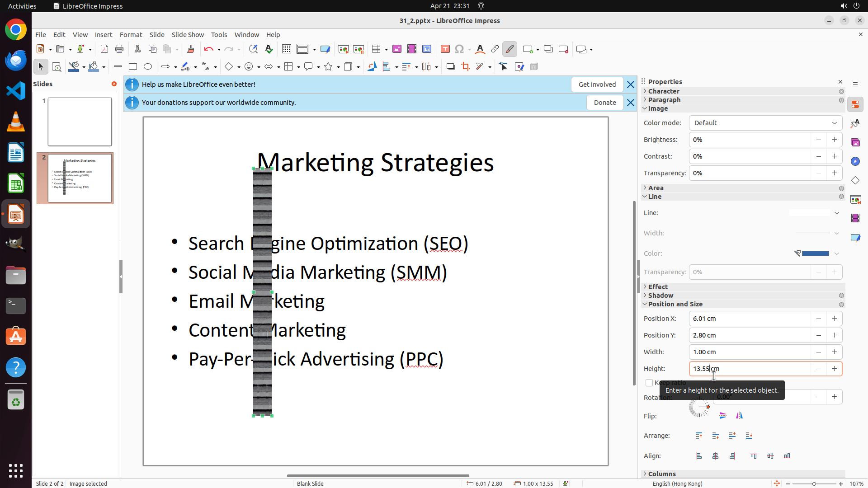The width and height of the screenshot is (868, 488).
Task: Click the Export as PDF icon
Action: pos(104,49)
